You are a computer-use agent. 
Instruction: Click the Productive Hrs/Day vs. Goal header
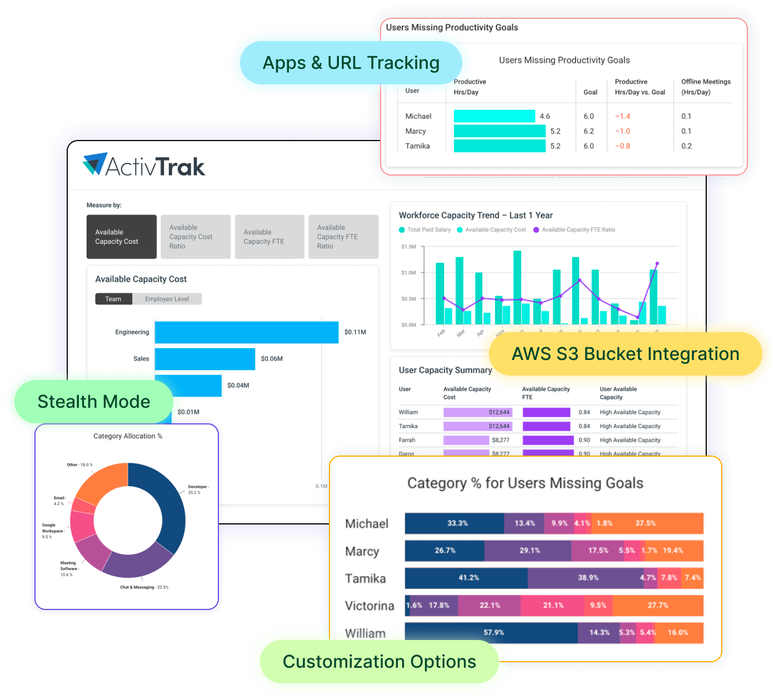pyautogui.click(x=640, y=87)
